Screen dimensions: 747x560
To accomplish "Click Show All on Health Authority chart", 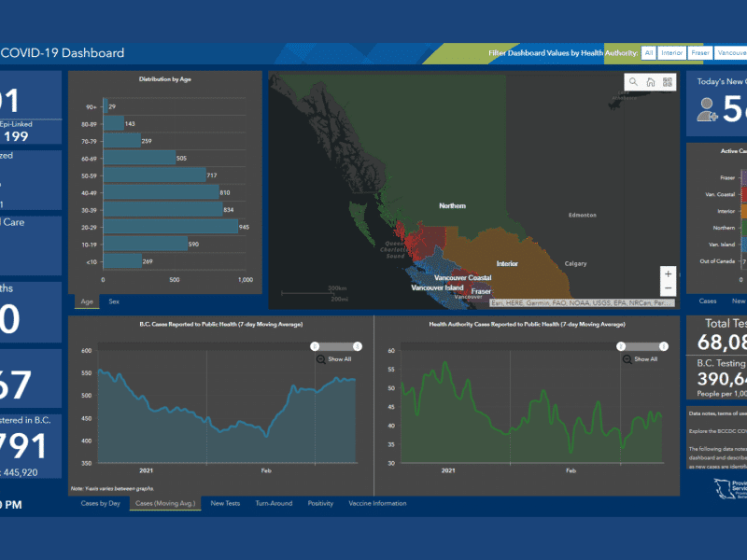I will [646, 358].
